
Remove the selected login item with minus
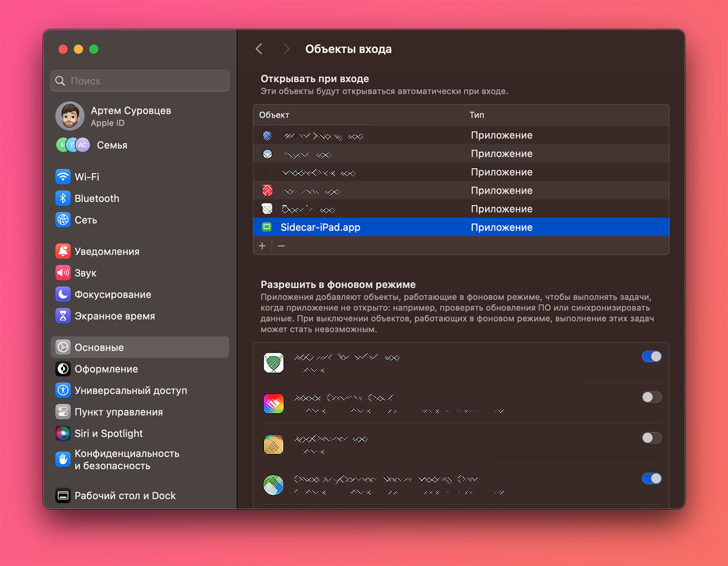pyautogui.click(x=281, y=246)
